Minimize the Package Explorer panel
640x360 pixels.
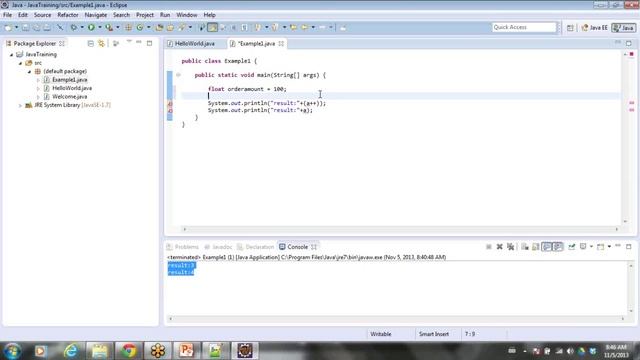(x=139, y=42)
